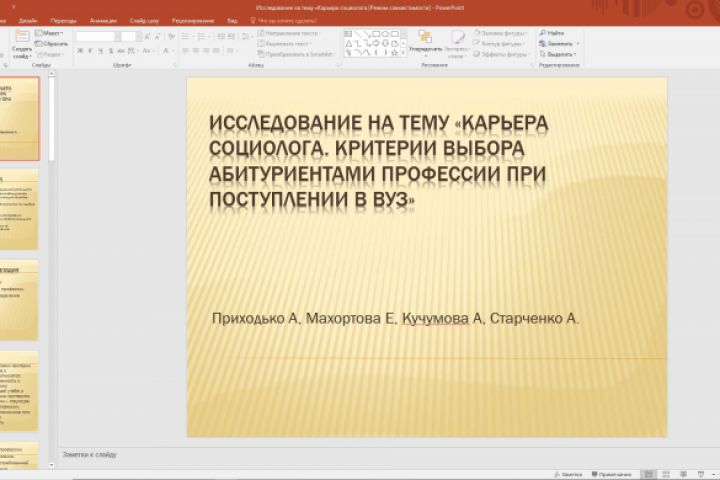Click the slide title text block
This screenshot has width=720, height=480.
coord(378,161)
